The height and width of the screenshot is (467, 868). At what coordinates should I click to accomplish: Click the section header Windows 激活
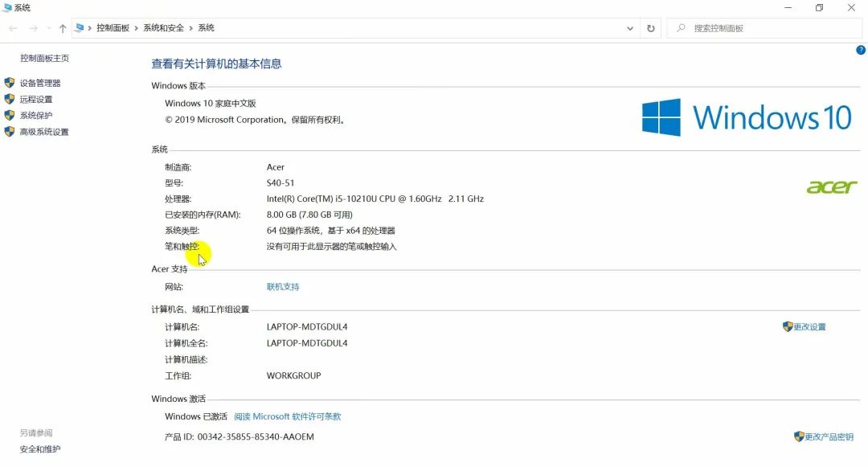178,399
